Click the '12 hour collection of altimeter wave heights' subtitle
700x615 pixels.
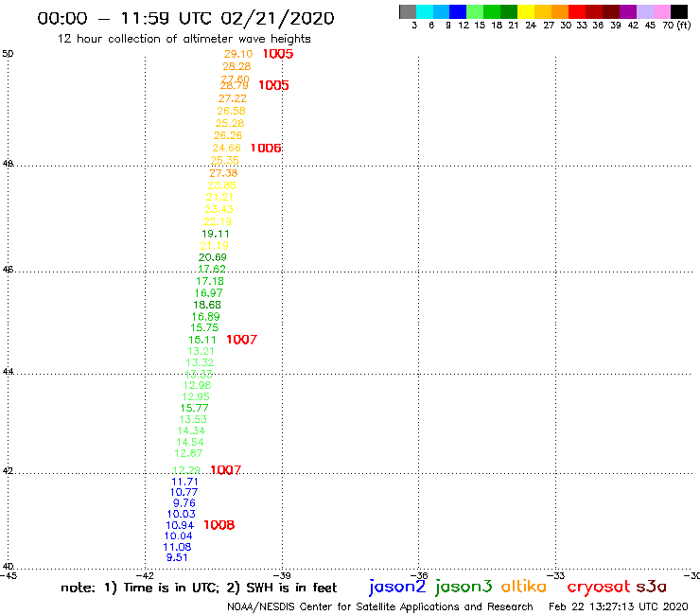click(184, 39)
